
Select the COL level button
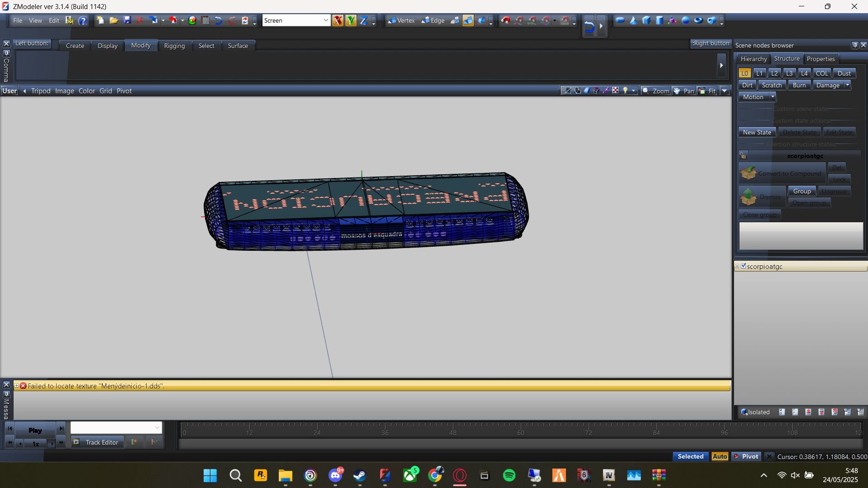(821, 73)
